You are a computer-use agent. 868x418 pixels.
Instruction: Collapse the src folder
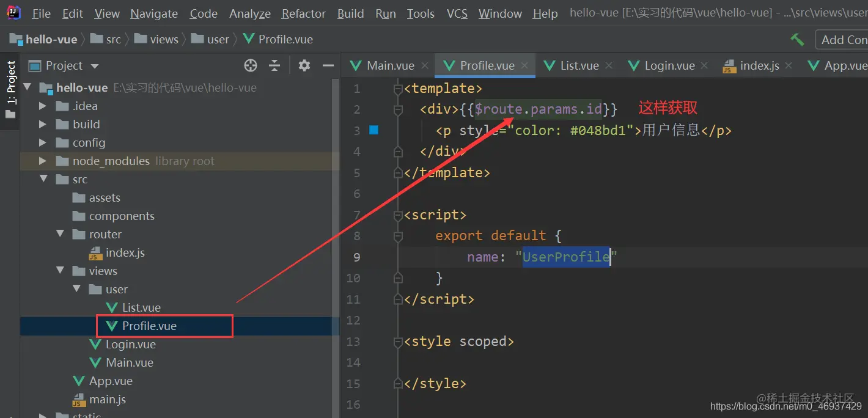[x=43, y=180]
